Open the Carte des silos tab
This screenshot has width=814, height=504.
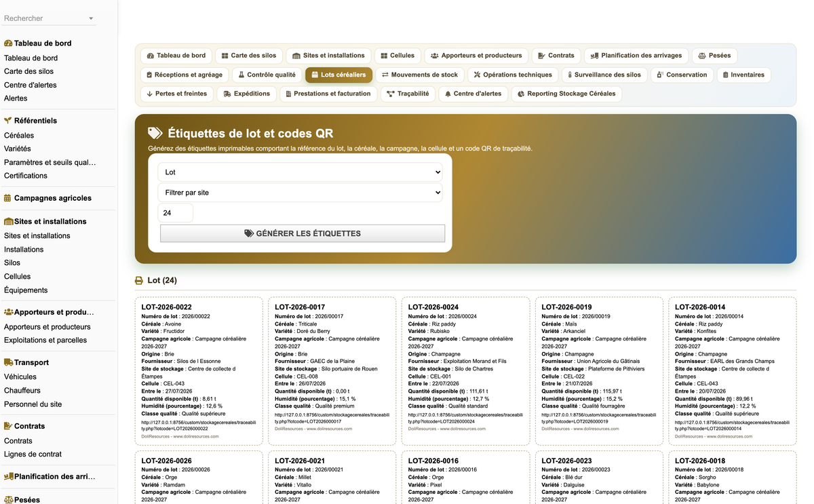[249, 56]
